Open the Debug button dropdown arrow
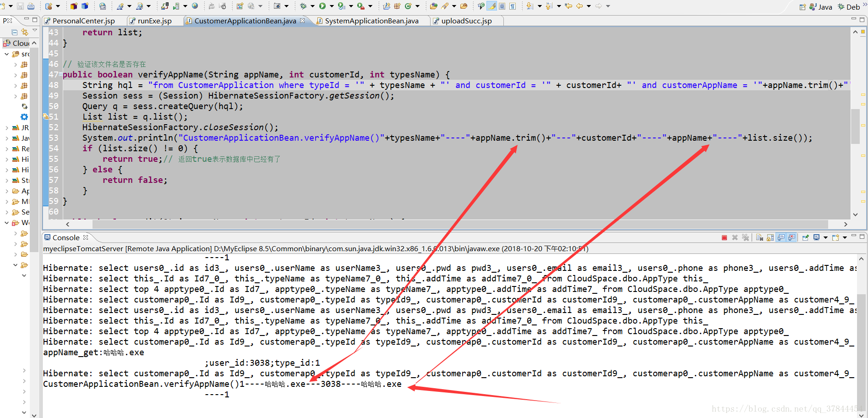Viewport: 868px width, 418px height. click(312, 6)
